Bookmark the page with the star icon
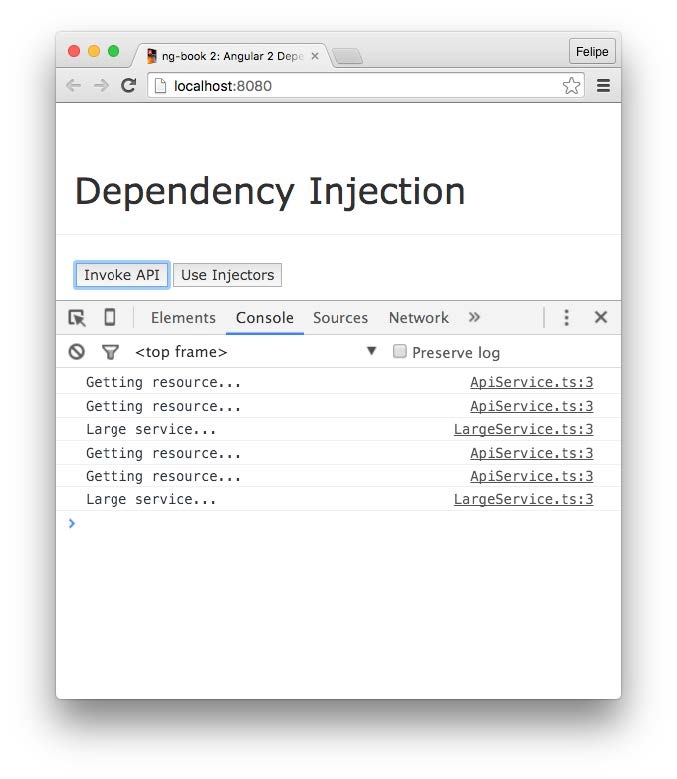 pyautogui.click(x=571, y=86)
